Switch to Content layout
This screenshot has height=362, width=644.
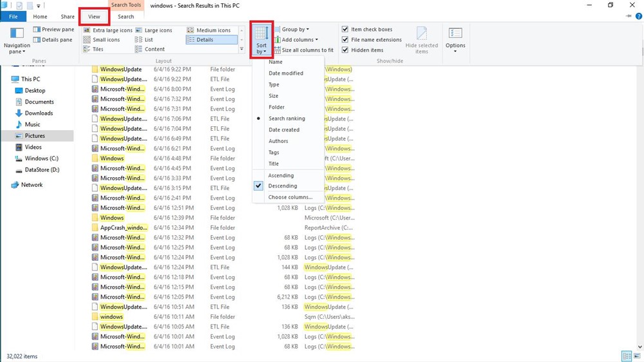point(150,50)
